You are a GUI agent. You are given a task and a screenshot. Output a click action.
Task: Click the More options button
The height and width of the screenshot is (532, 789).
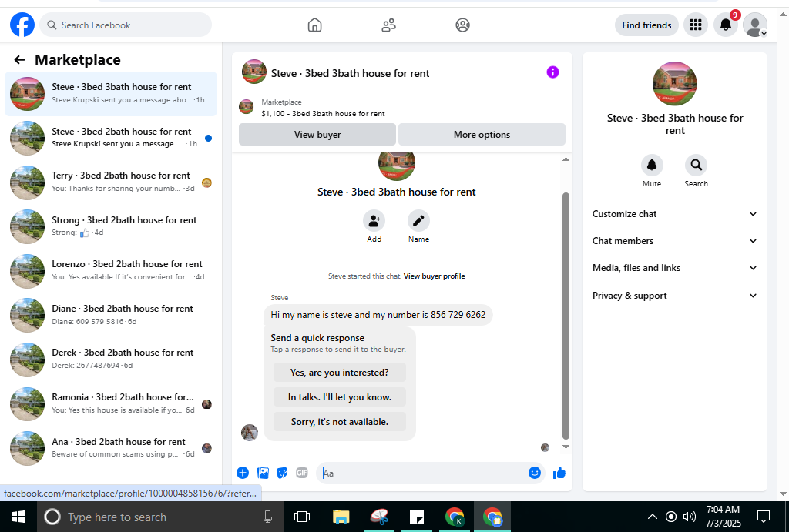482,135
